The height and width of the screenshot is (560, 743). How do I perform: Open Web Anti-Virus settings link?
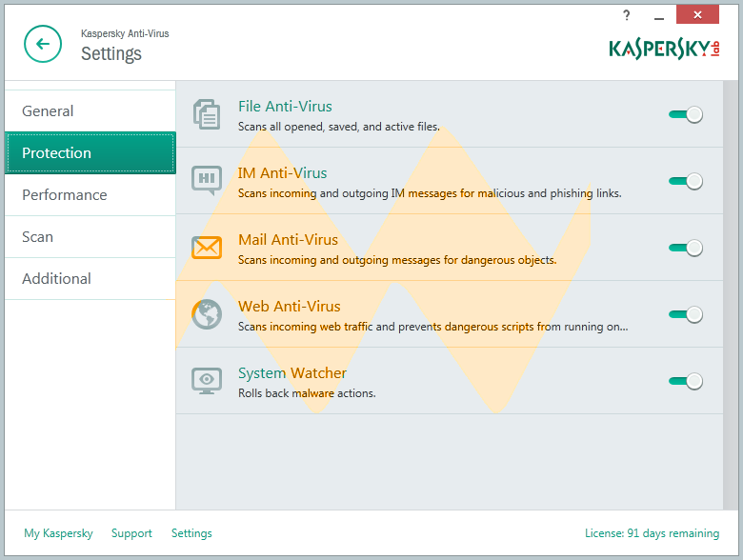click(x=289, y=307)
